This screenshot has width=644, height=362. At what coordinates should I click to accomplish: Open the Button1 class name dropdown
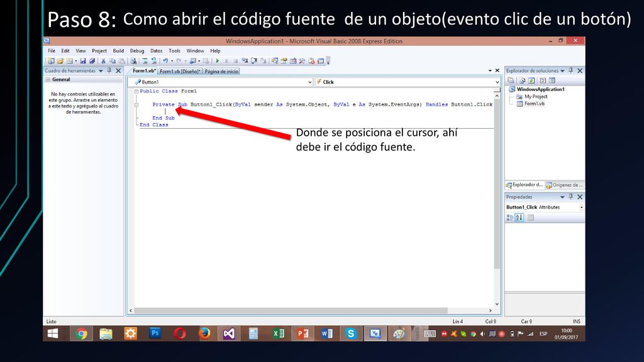coord(309,82)
